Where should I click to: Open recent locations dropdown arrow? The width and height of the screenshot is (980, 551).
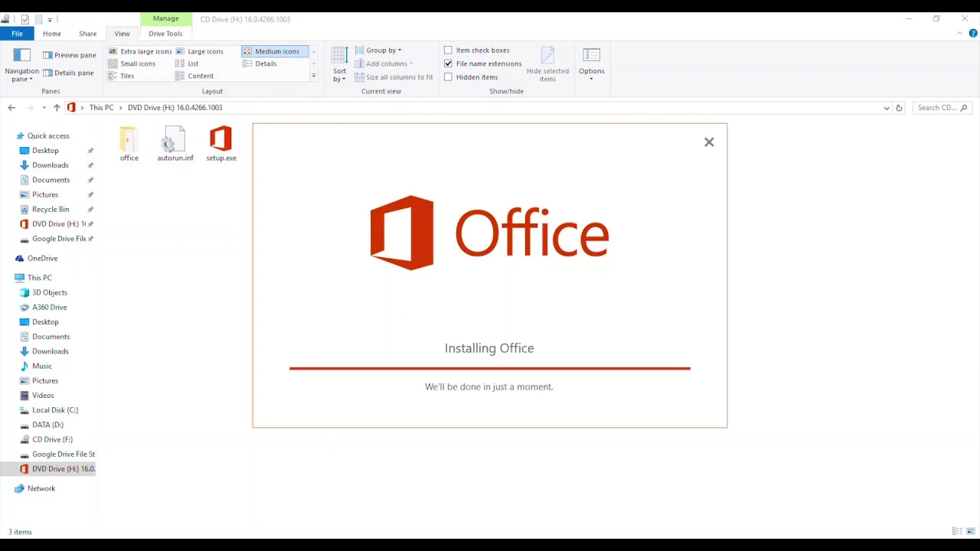[x=44, y=108]
